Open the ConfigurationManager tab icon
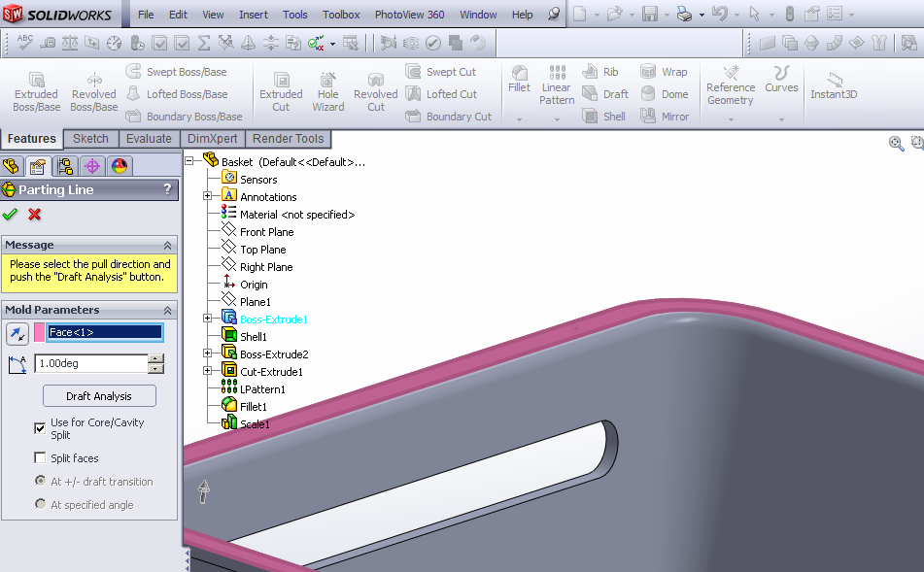The width and height of the screenshot is (924, 572). [x=65, y=166]
